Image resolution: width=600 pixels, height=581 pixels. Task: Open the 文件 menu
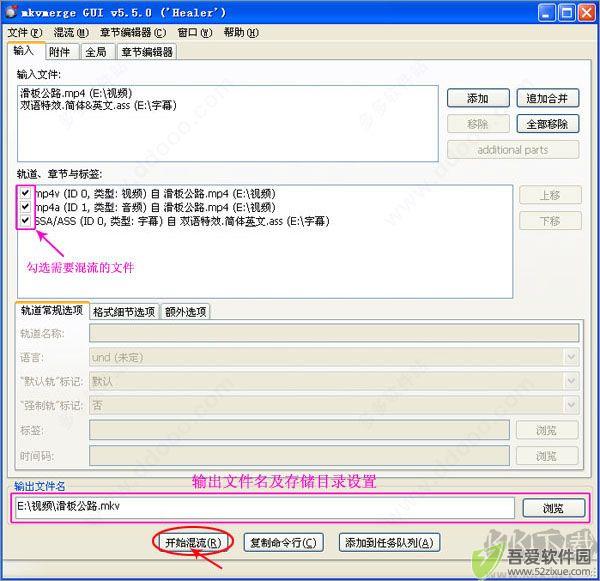tap(25, 33)
